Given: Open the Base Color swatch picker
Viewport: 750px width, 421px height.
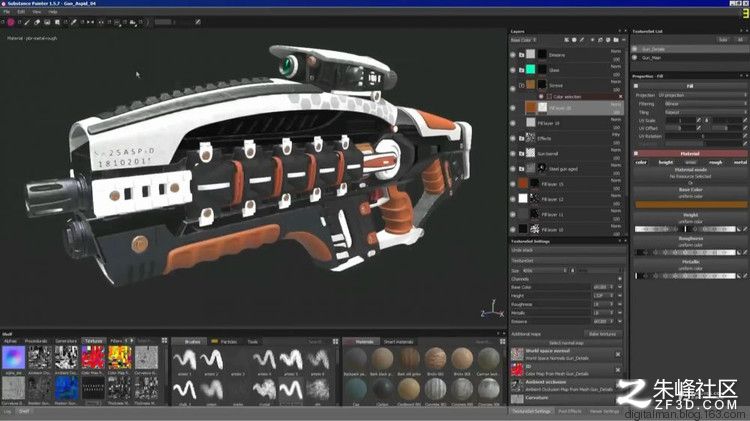Looking at the screenshot, I should [691, 204].
